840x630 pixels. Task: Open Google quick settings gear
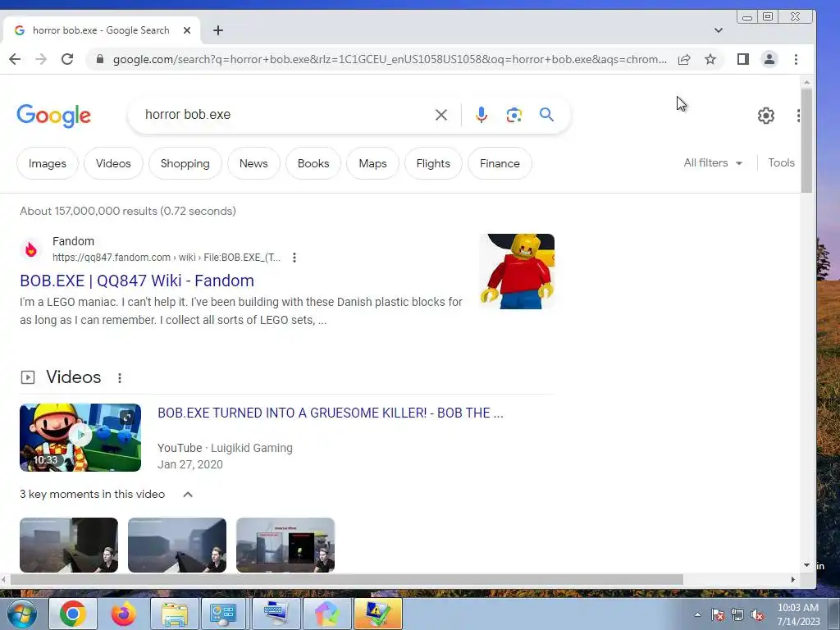point(766,115)
